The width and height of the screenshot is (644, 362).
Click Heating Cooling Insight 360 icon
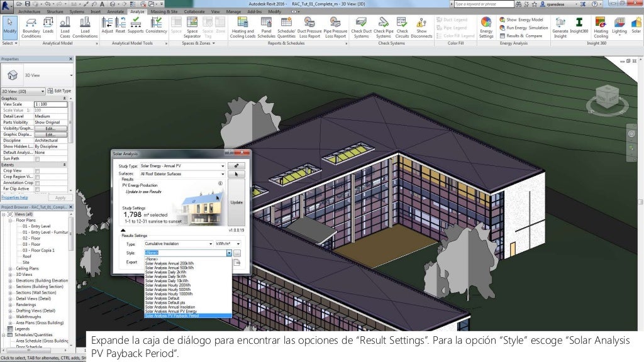601,28
